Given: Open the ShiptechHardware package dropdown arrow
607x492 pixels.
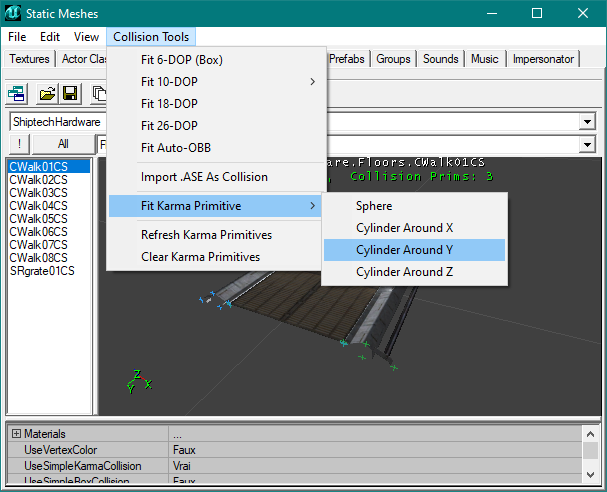Looking at the screenshot, I should pyautogui.click(x=587, y=122).
